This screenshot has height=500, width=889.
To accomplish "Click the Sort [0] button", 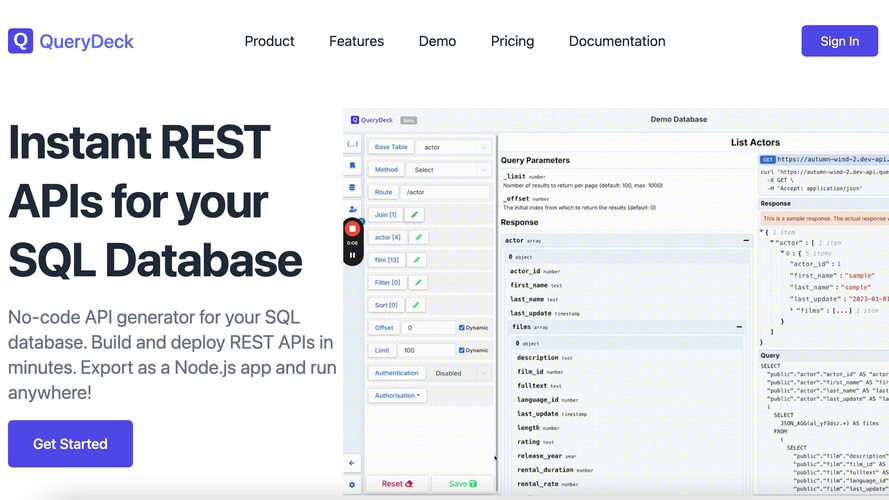I will [x=386, y=305].
